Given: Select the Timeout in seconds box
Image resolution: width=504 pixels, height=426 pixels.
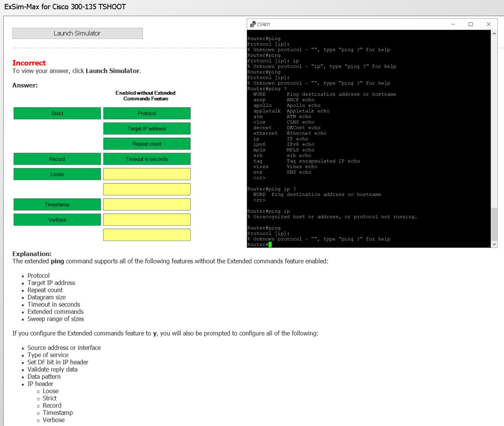Looking at the screenshot, I should (147, 159).
